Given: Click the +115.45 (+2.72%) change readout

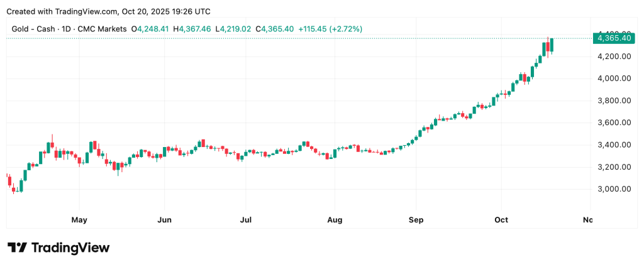Looking at the screenshot, I should [330, 29].
